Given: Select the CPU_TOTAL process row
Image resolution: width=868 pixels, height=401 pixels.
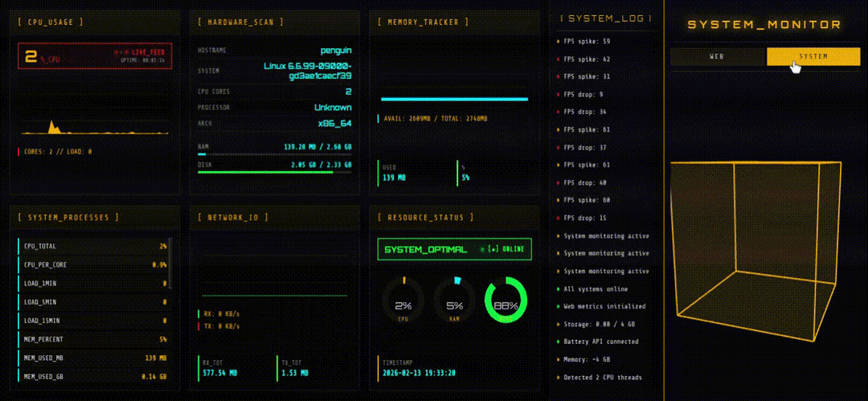Looking at the screenshot, I should tap(92, 246).
